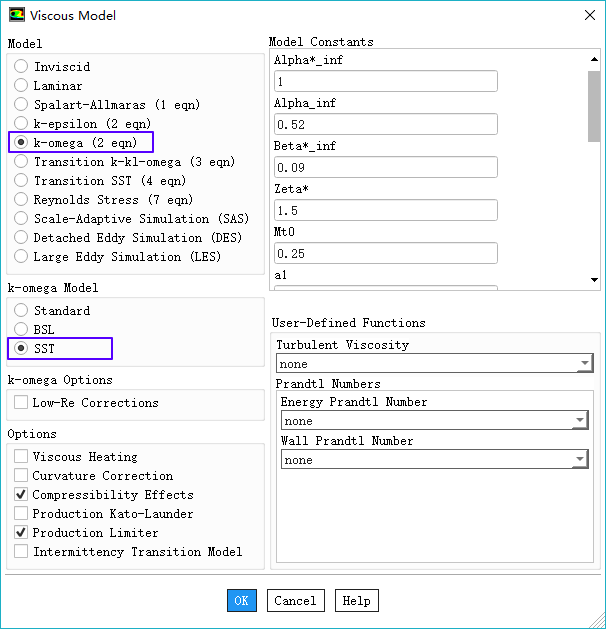606x629 pixels.
Task: Open the Wall Prandtl Number dropdown
Action: tap(434, 459)
